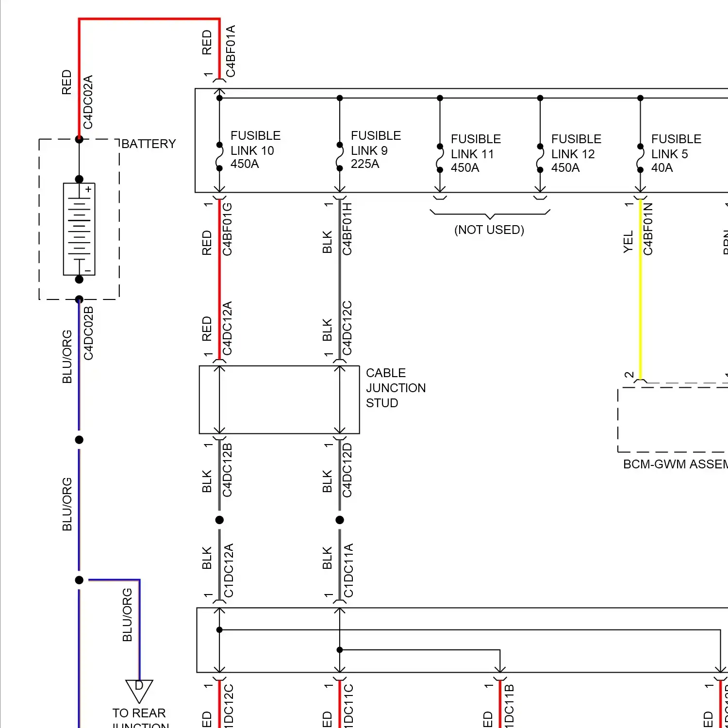Select the Fusible Link 9 fuse symbol
Screen dimensions: 728x728
340,156
